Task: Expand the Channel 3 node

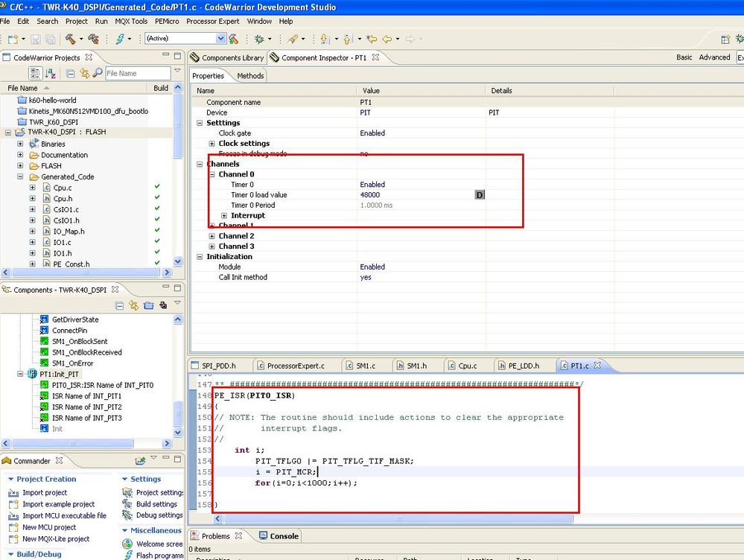Action: (x=212, y=246)
